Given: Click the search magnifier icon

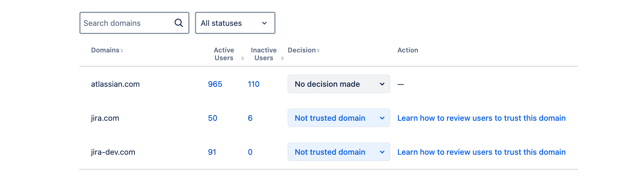Looking at the screenshot, I should coord(179,23).
